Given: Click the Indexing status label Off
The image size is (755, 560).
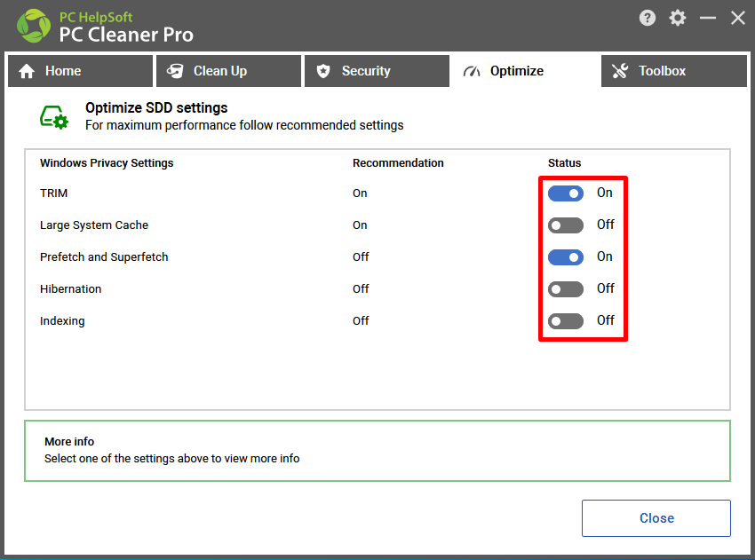Looking at the screenshot, I should [x=606, y=320].
